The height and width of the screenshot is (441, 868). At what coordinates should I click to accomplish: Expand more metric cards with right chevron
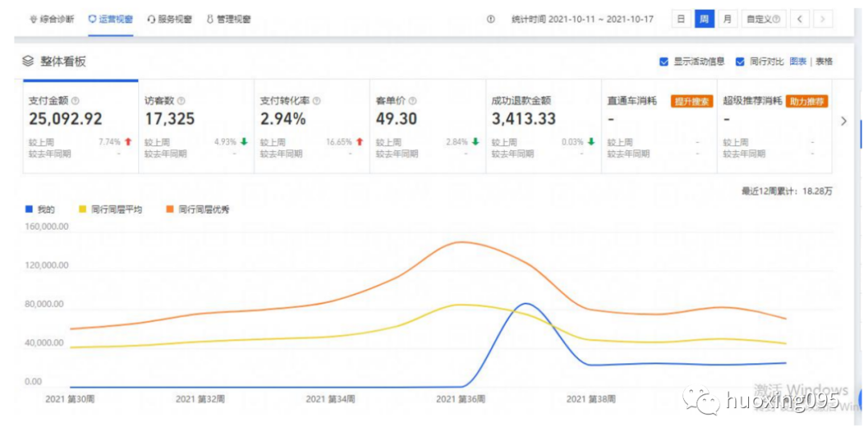[x=843, y=121]
